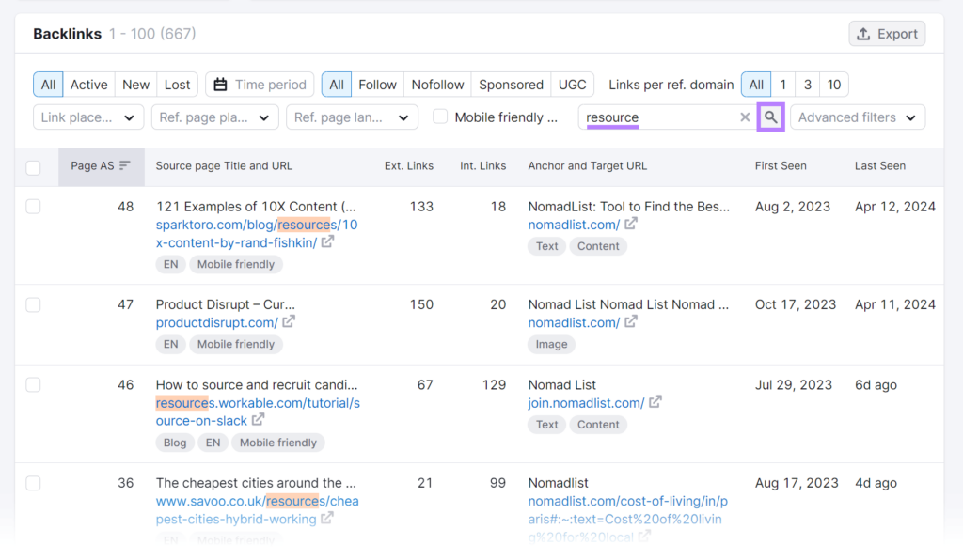Open external link icon for workable URL
Image resolution: width=963 pixels, height=560 pixels.
[x=258, y=420]
